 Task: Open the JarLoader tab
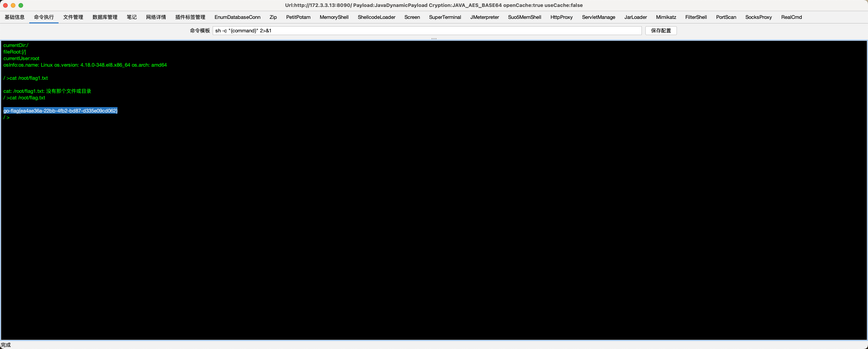[x=635, y=17]
